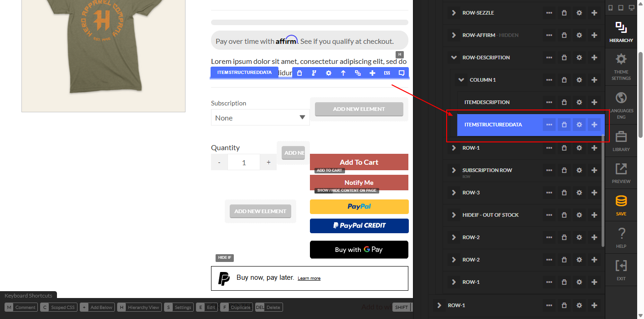Collapse the ROW-DESCRIPTION tree node
The height and width of the screenshot is (319, 644).
tap(453, 58)
